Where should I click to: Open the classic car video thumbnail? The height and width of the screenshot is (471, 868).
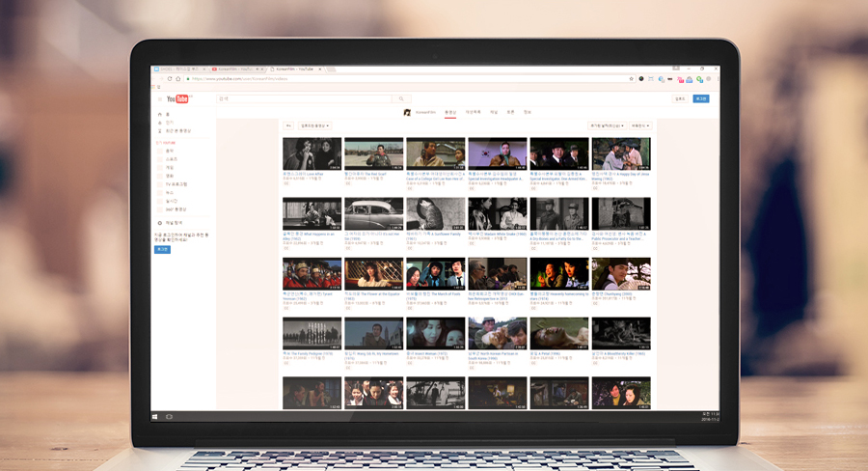tap(373, 214)
